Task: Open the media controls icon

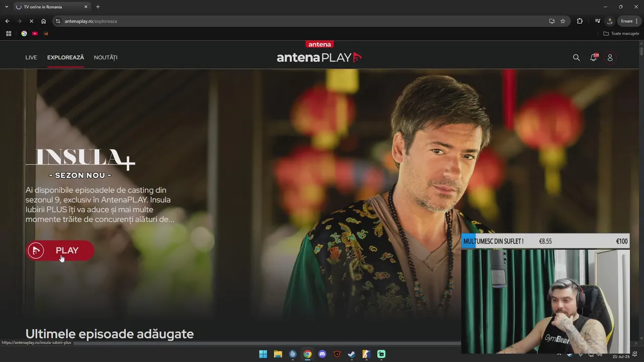Action: [x=597, y=21]
